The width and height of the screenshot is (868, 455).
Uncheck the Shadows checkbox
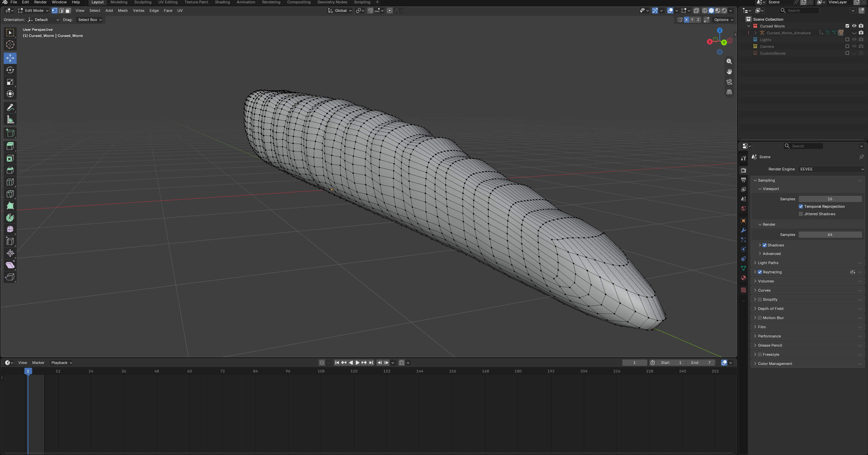click(765, 245)
